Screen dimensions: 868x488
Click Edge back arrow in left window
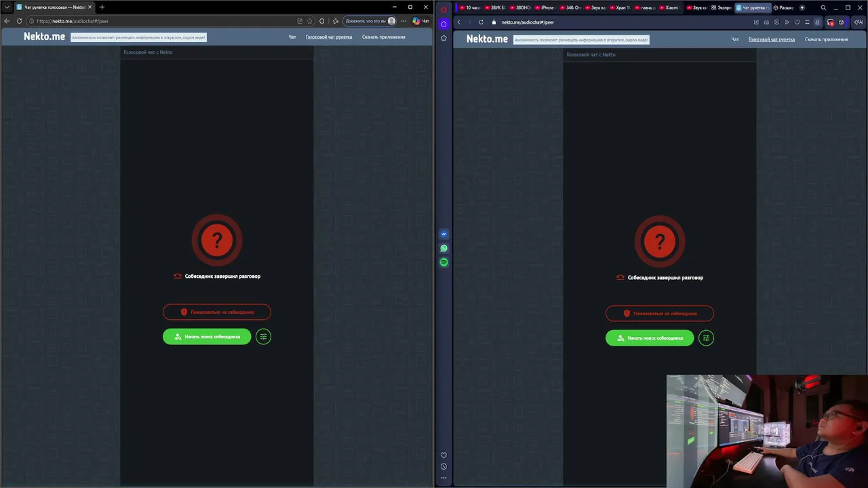7,21
